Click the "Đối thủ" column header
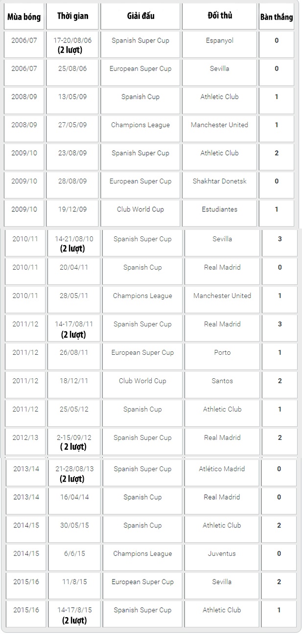Viewport: 302px width, 644px height. point(219,16)
